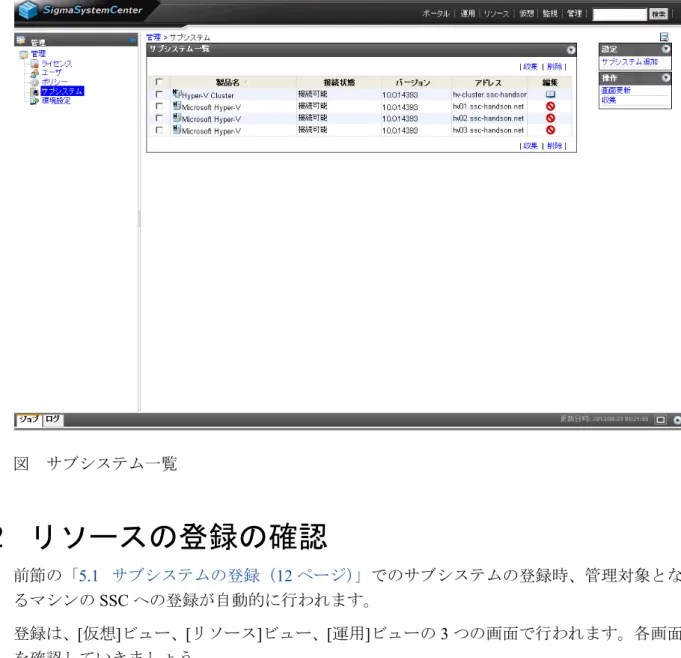Viewport: 681px width, 658px height.
Task: Check the Hyper-V Cluster row checkbox
Action: click(x=159, y=94)
